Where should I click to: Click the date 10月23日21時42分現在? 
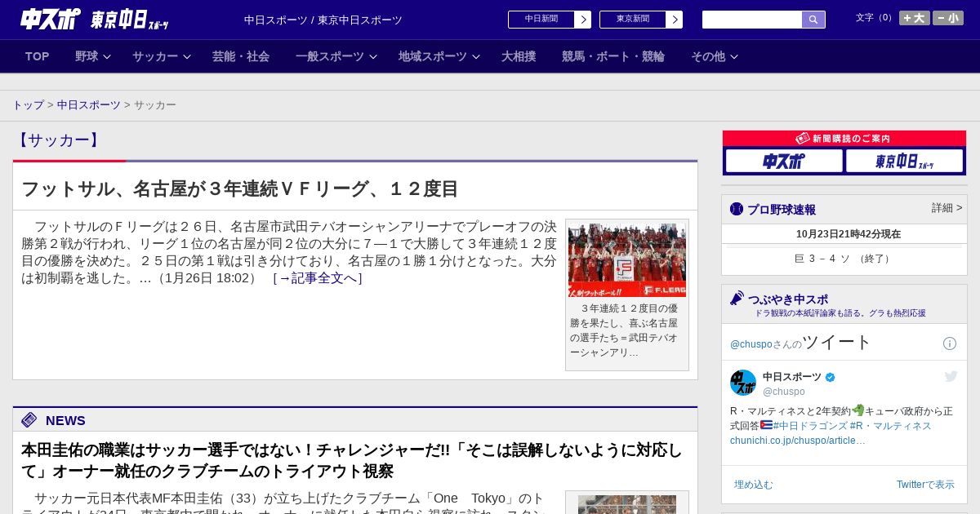pos(849,234)
